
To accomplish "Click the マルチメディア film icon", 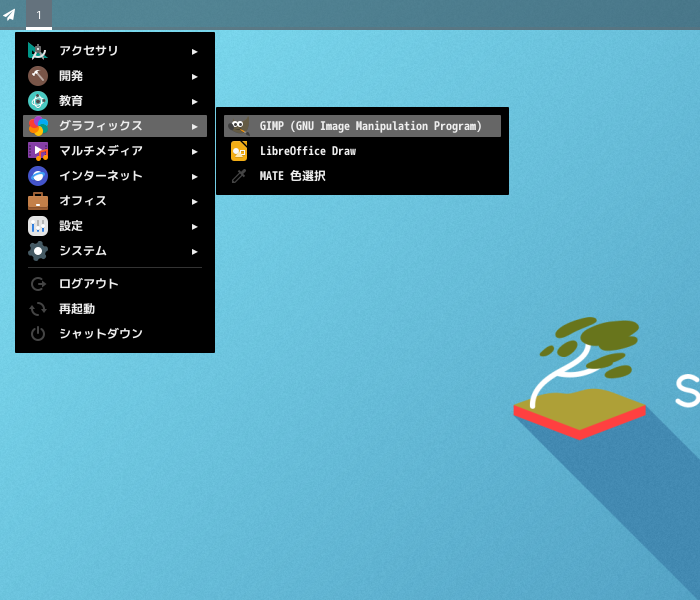I will coord(38,151).
